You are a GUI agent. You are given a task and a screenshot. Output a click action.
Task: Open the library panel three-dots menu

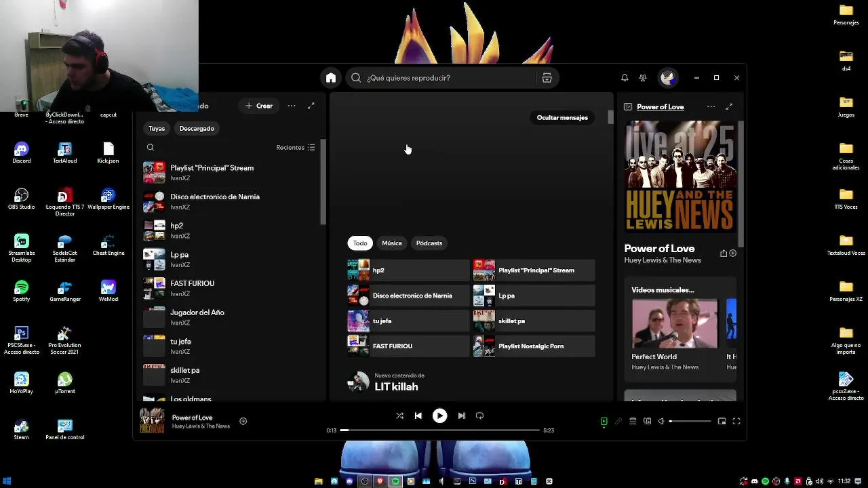pos(292,106)
